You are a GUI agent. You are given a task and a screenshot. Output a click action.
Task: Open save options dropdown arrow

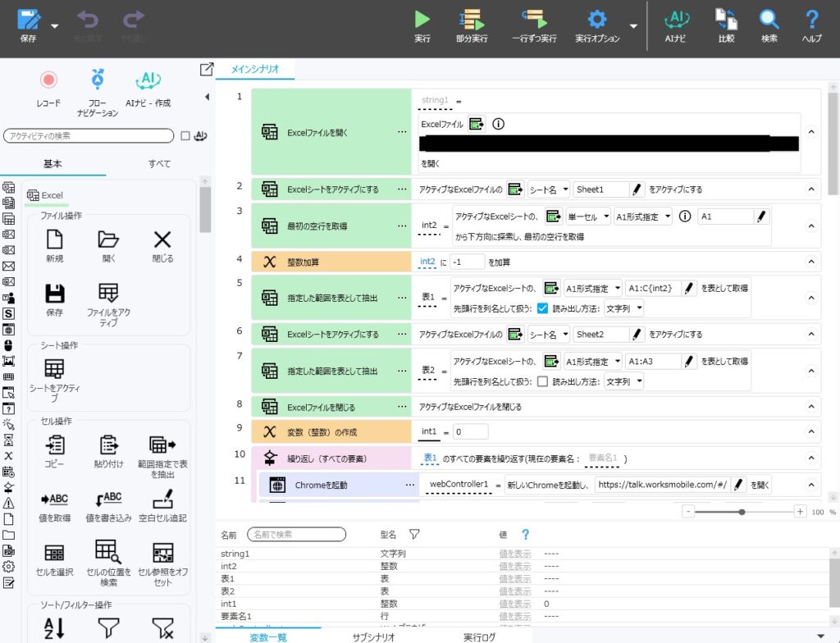pos(55,25)
